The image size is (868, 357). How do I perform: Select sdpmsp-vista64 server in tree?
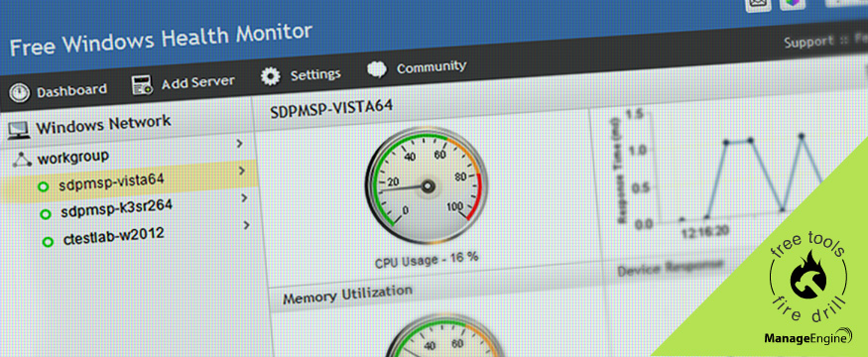[111, 182]
